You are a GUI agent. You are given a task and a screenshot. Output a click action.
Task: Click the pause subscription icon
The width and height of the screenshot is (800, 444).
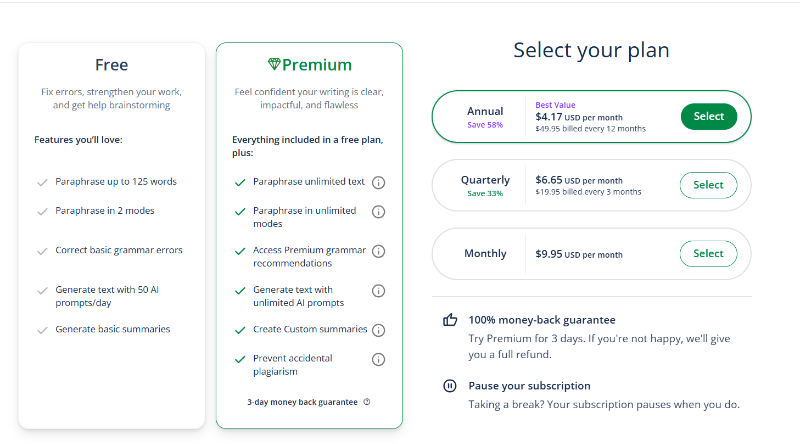pyautogui.click(x=450, y=386)
